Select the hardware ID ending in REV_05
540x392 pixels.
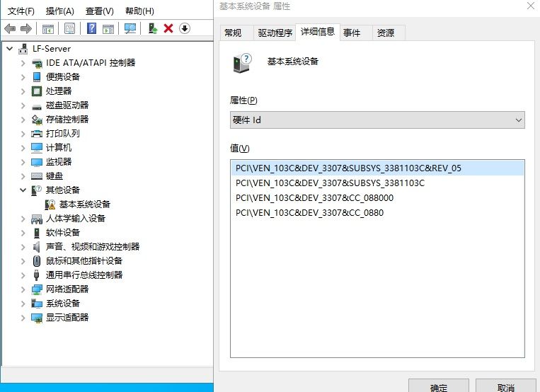click(x=377, y=168)
